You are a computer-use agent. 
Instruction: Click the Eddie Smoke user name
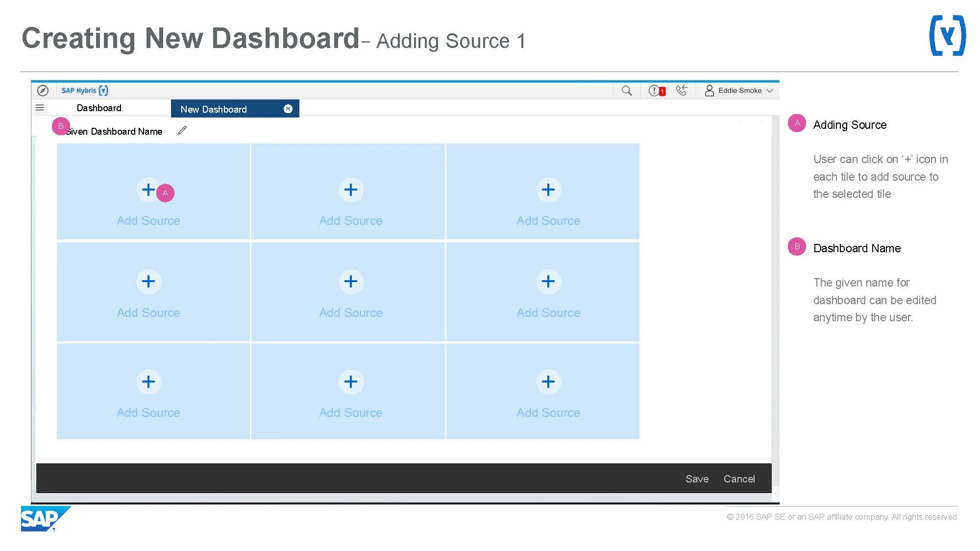click(740, 91)
